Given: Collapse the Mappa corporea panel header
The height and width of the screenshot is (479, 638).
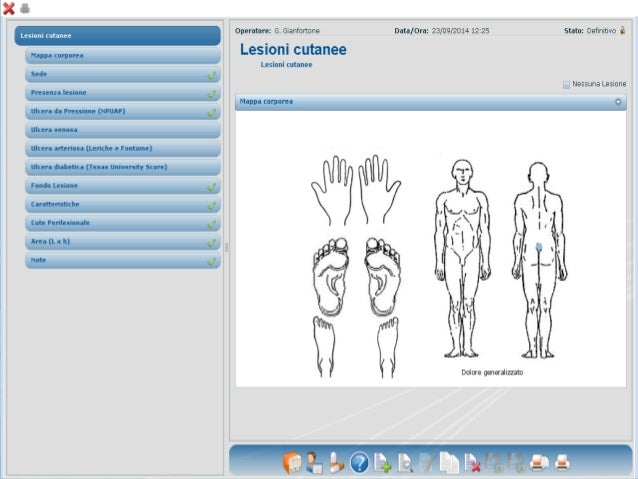Looking at the screenshot, I should (x=618, y=102).
